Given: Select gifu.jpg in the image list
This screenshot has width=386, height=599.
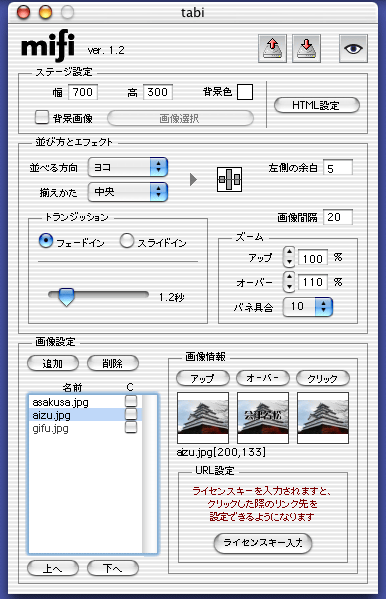Looking at the screenshot, I should [x=85, y=428].
